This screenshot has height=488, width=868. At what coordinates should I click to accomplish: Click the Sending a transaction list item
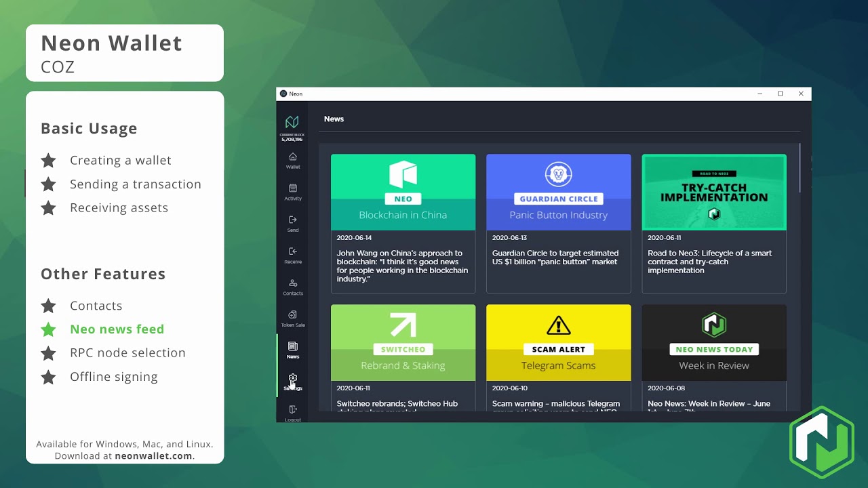point(136,184)
